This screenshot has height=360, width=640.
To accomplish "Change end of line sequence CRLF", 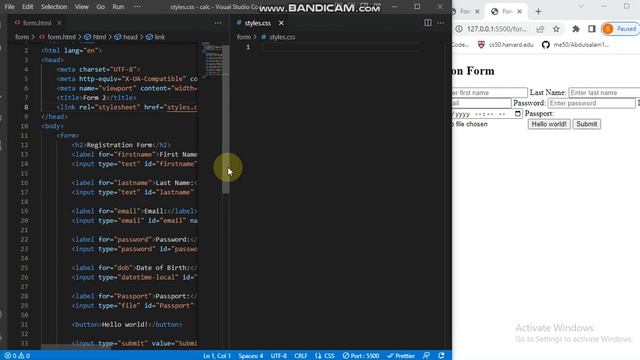I will (x=301, y=356).
